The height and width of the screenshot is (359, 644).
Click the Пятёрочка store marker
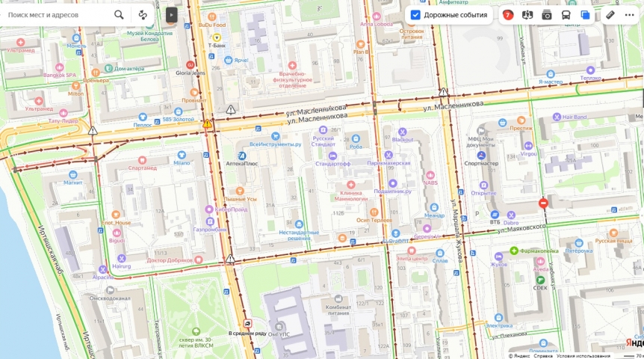[x=579, y=242]
